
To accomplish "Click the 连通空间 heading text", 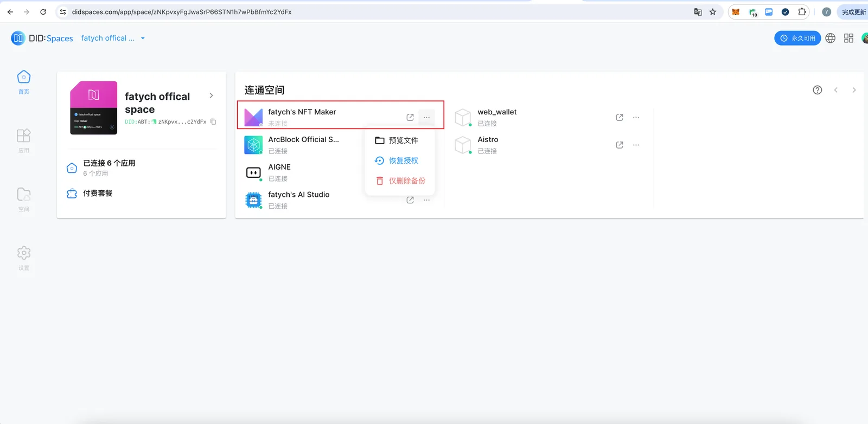I will tap(264, 90).
